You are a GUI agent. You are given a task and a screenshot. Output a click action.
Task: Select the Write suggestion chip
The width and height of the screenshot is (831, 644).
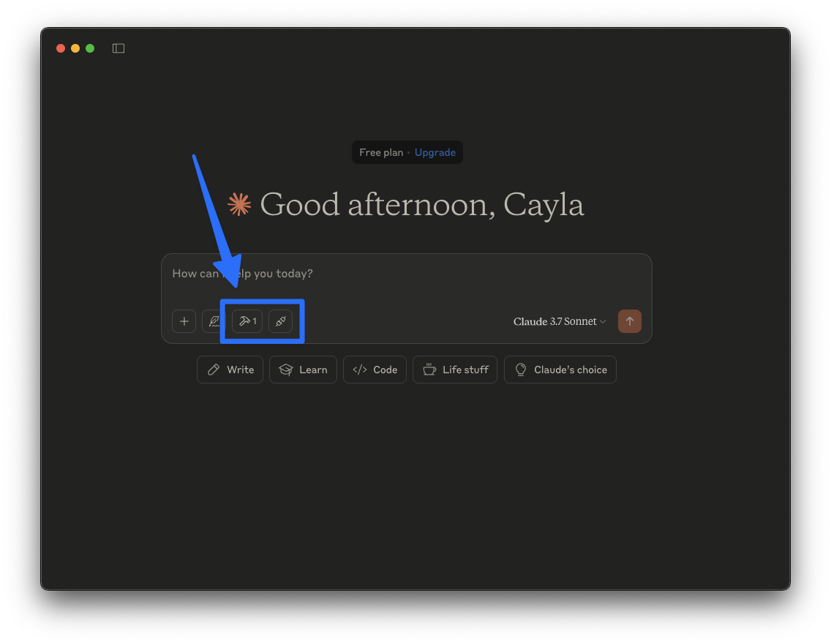coord(230,370)
